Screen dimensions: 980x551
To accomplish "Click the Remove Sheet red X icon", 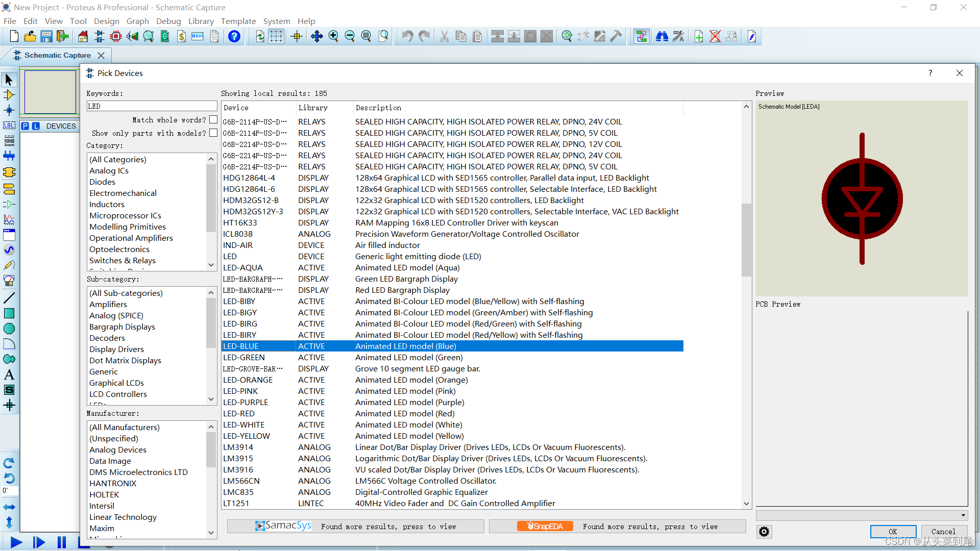I will (715, 36).
